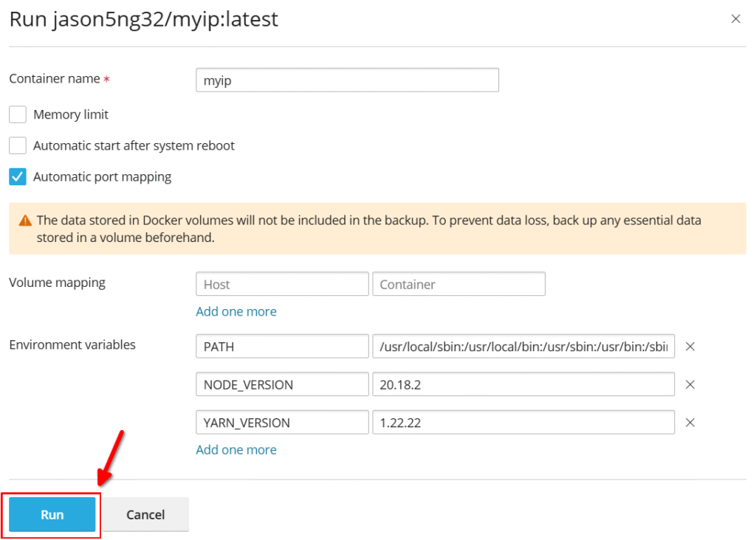
Task: Add one more volume mapping
Action: (236, 311)
